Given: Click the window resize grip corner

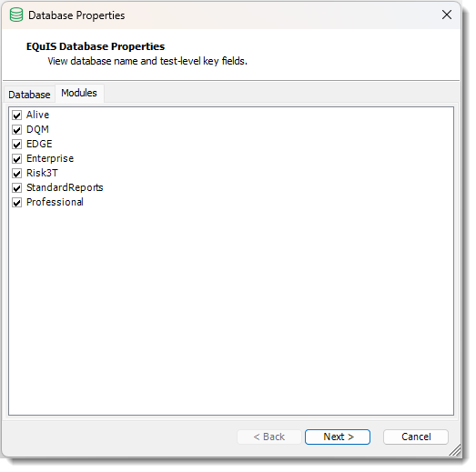Looking at the screenshot, I should click(x=455, y=450).
